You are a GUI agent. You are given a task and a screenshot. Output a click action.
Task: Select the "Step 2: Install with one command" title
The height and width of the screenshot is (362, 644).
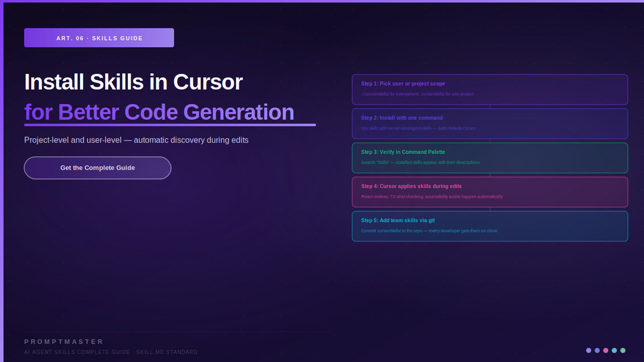tap(402, 118)
